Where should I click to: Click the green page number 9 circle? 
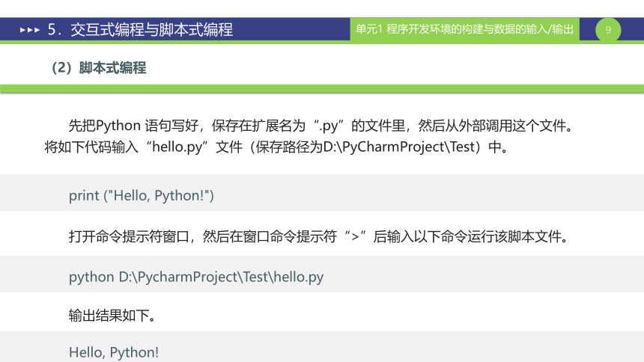[608, 30]
